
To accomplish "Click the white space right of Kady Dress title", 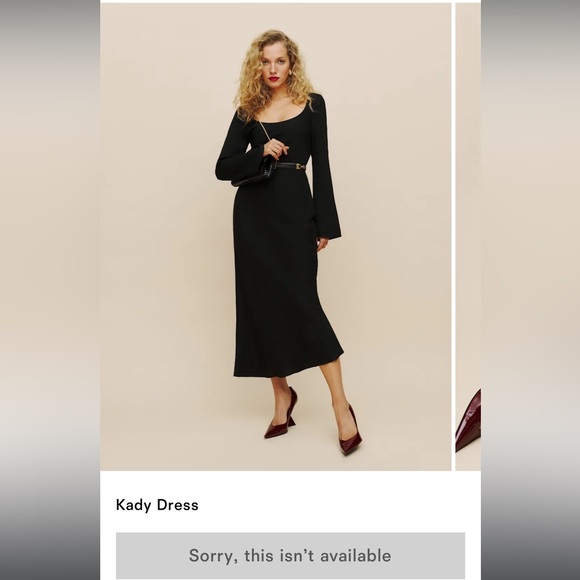I will 333,505.
